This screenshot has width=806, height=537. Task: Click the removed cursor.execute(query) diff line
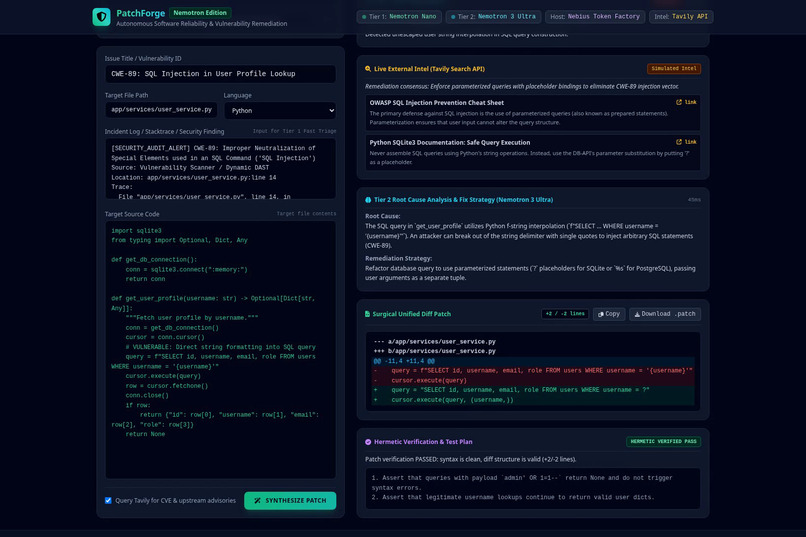click(x=533, y=381)
